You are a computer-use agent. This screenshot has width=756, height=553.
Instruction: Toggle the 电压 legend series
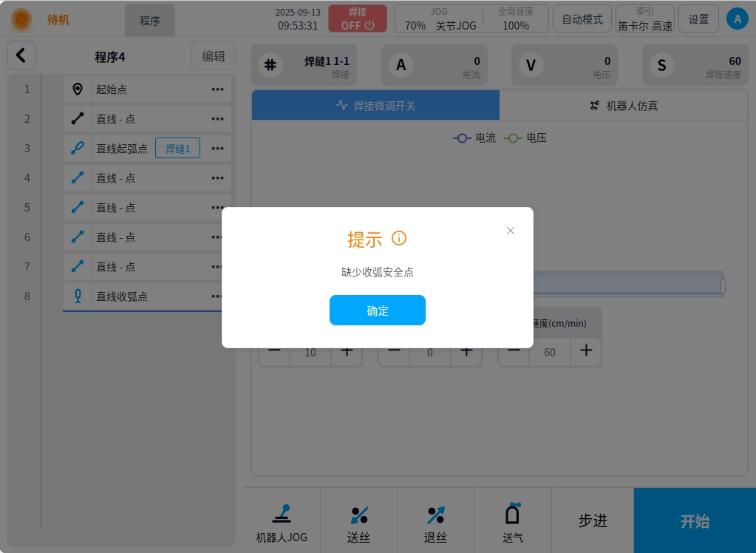point(525,138)
